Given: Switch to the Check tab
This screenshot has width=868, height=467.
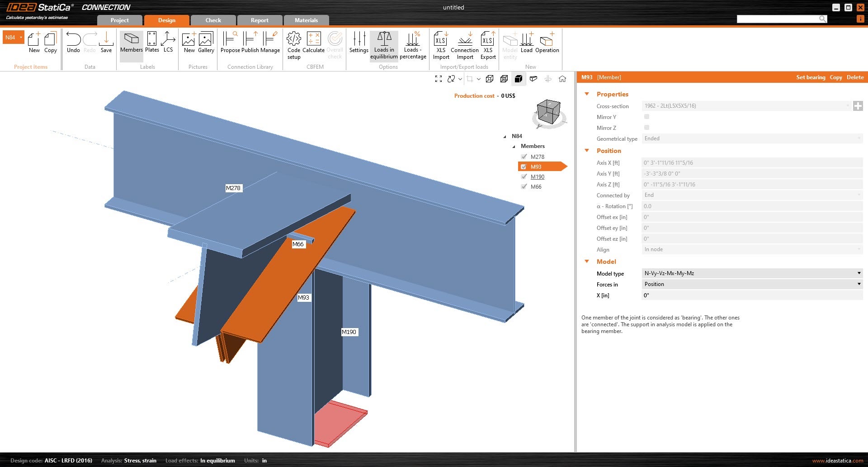Looking at the screenshot, I should pos(212,20).
